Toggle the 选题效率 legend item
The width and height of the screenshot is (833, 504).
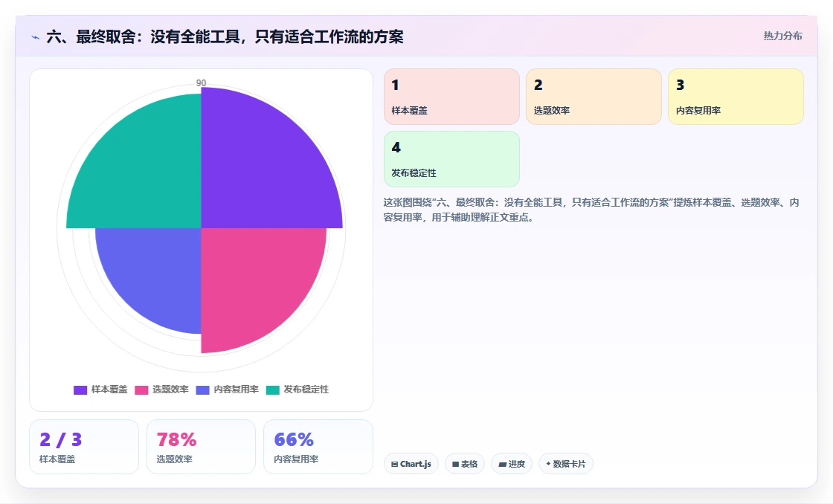[161, 390]
